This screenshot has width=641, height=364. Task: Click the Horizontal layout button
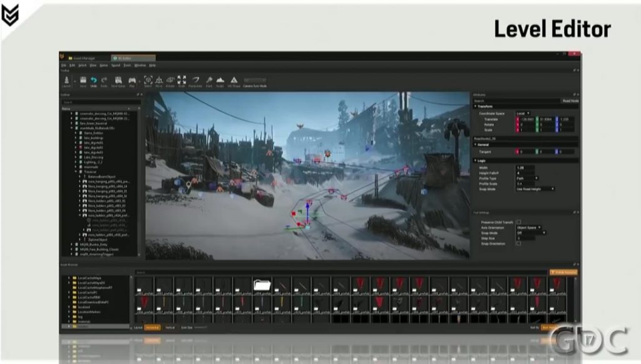[152, 328]
